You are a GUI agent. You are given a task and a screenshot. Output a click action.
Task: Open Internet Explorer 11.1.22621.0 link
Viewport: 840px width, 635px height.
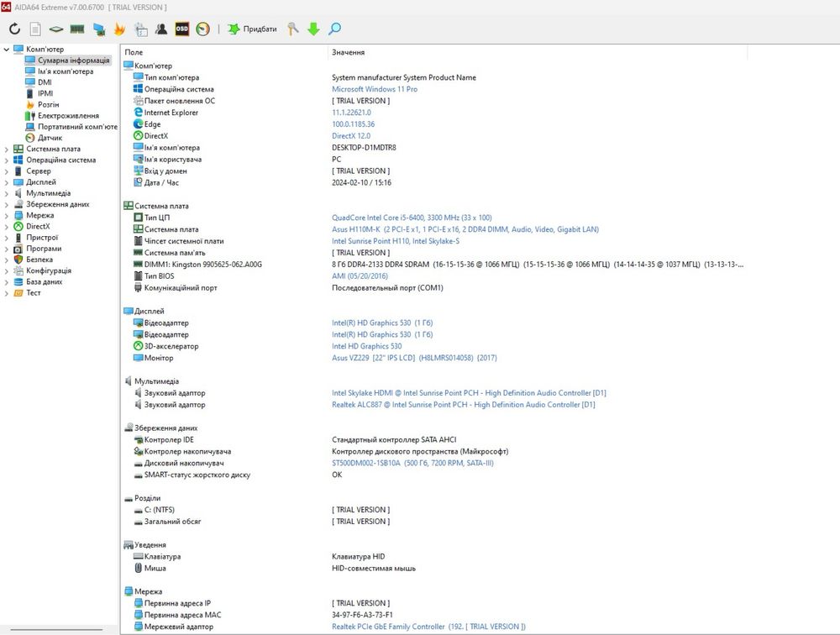[x=351, y=113]
